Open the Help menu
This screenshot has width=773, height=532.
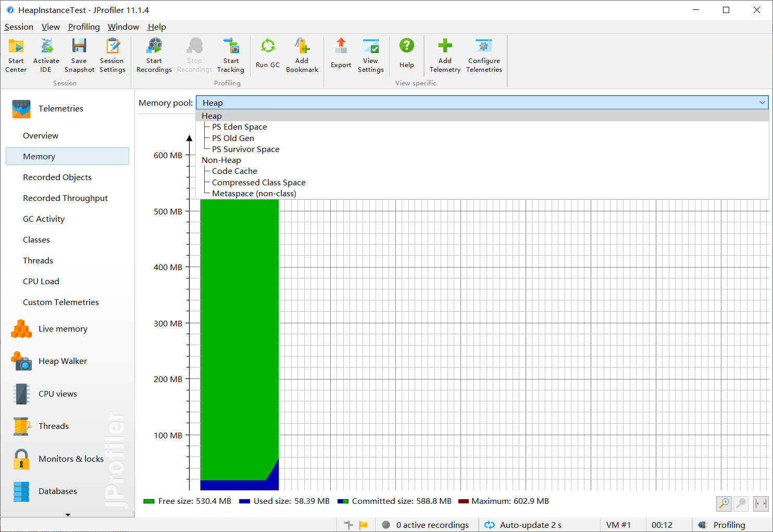click(x=157, y=27)
